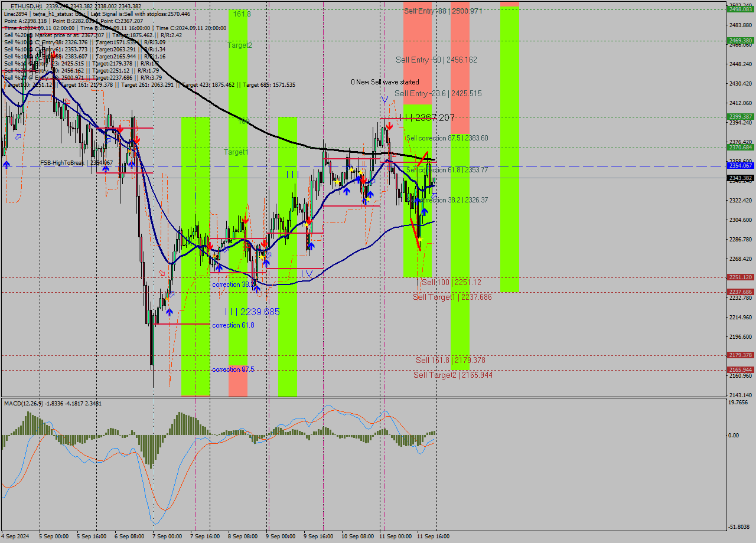Image resolution: width=756 pixels, height=543 pixels.
Task: Click the 2399.387 green price tag
Action: (740, 117)
